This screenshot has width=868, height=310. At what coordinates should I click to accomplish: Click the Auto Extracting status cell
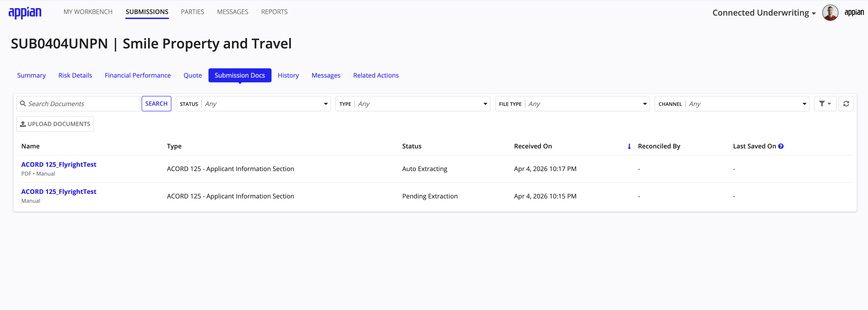(x=424, y=169)
